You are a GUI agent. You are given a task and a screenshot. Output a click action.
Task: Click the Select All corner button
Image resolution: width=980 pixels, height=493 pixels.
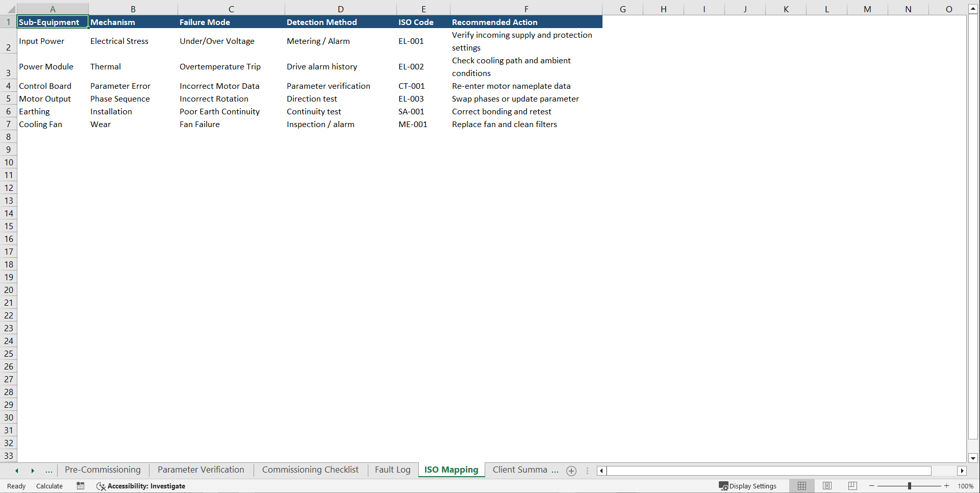(8, 9)
